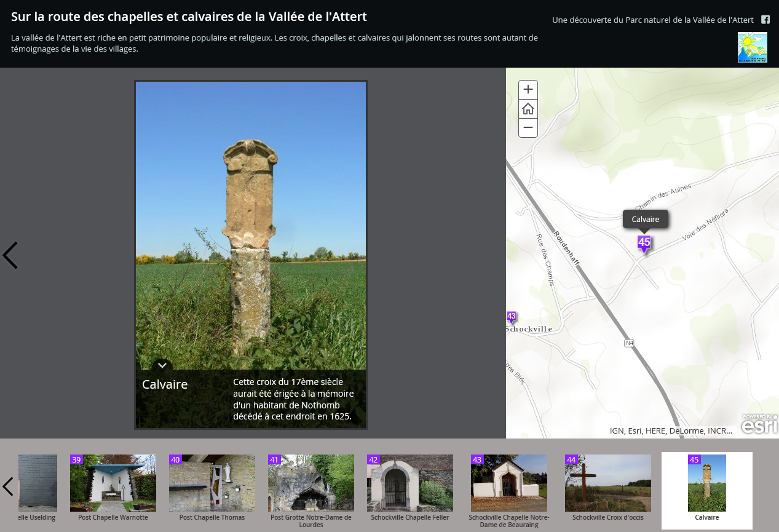The image size is (779, 532).
Task: Collapse the Calvaire caption with the chevron
Action: pyautogui.click(x=162, y=365)
